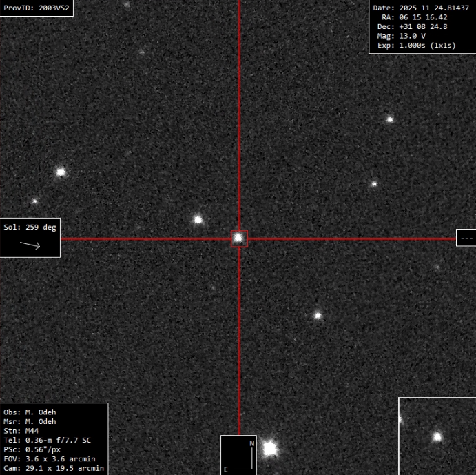Click the N label in the compass box
Screen dimensions: 476x475
(251, 444)
